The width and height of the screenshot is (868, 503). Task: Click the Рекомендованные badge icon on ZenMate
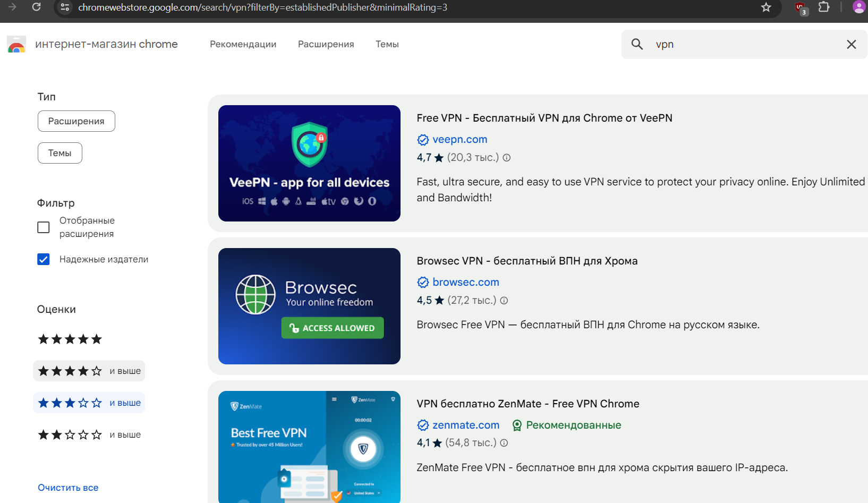(517, 425)
